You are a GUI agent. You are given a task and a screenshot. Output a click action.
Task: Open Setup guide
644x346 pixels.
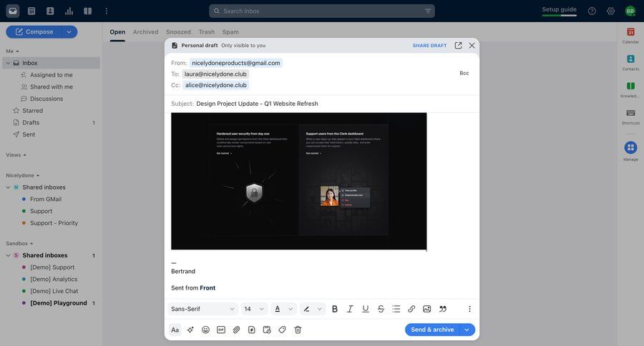559,10
